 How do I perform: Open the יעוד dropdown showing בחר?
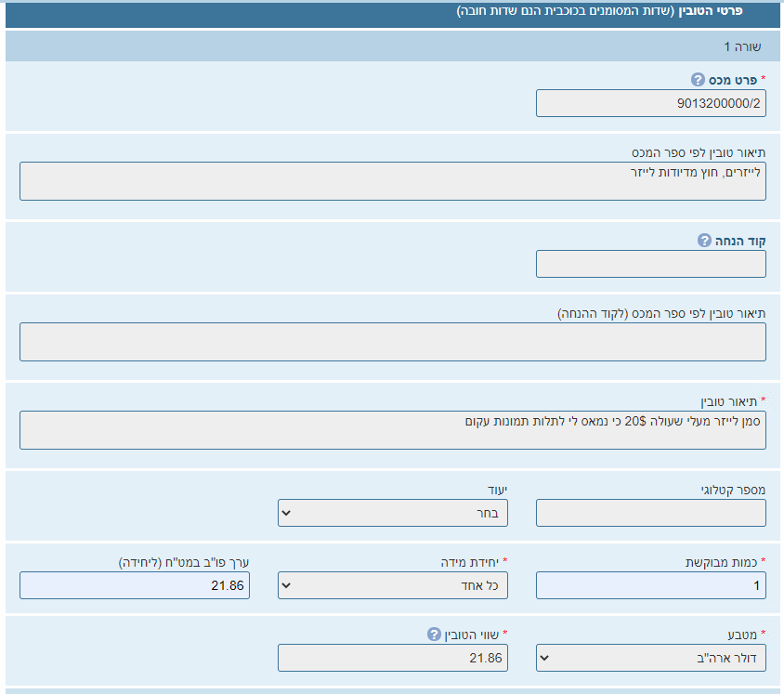point(392,513)
